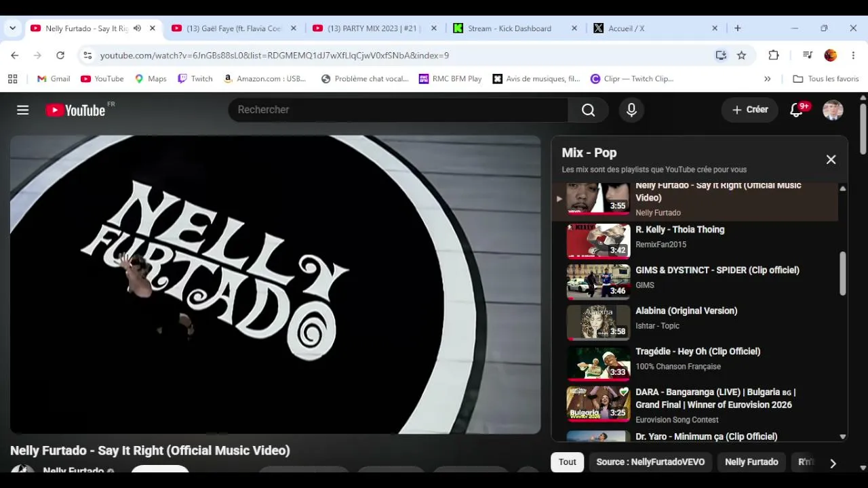Reload the page in Chrome
Screen dimensions: 868x488
tap(60, 56)
